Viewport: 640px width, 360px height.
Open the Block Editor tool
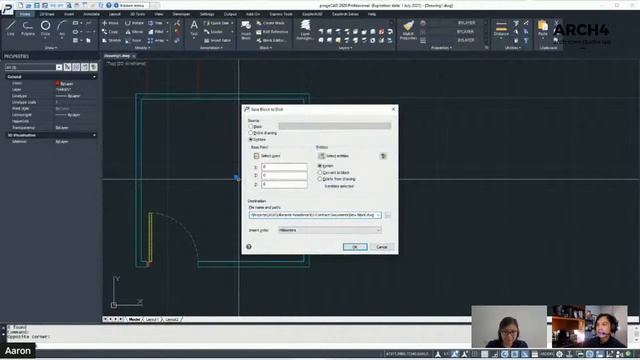(272, 40)
